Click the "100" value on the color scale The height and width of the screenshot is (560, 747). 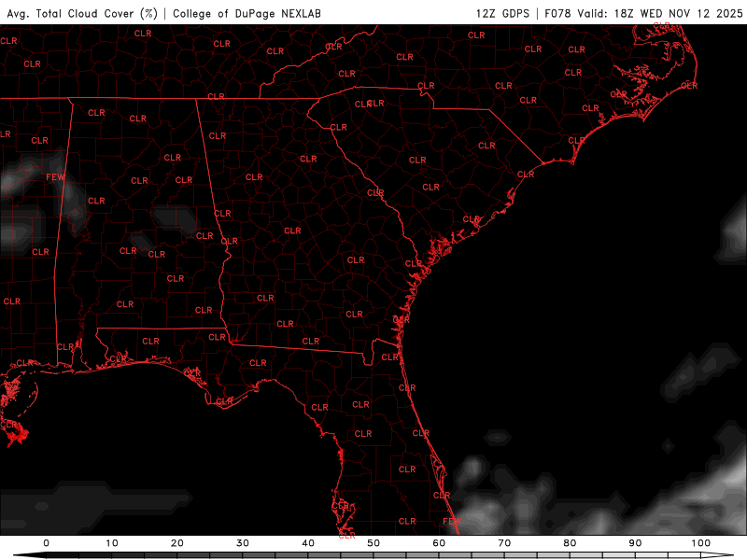[701, 543]
